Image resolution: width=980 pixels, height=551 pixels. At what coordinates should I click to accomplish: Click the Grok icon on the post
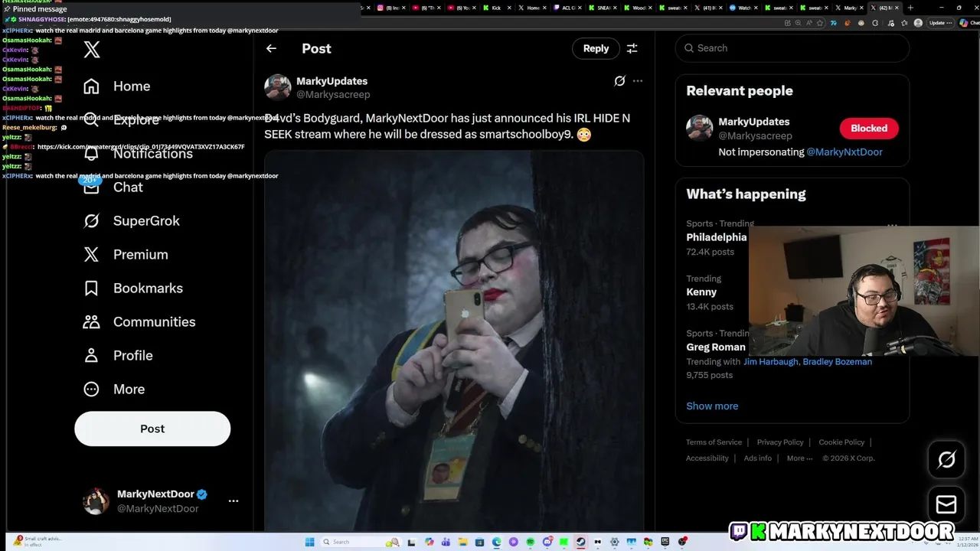click(619, 81)
